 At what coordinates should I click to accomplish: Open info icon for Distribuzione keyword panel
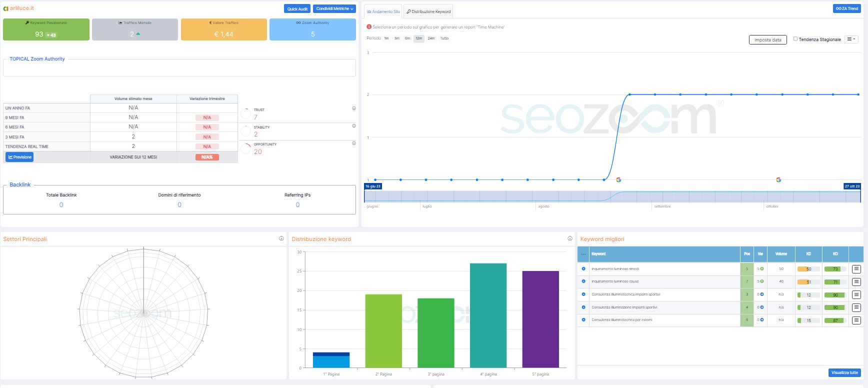(x=570, y=238)
